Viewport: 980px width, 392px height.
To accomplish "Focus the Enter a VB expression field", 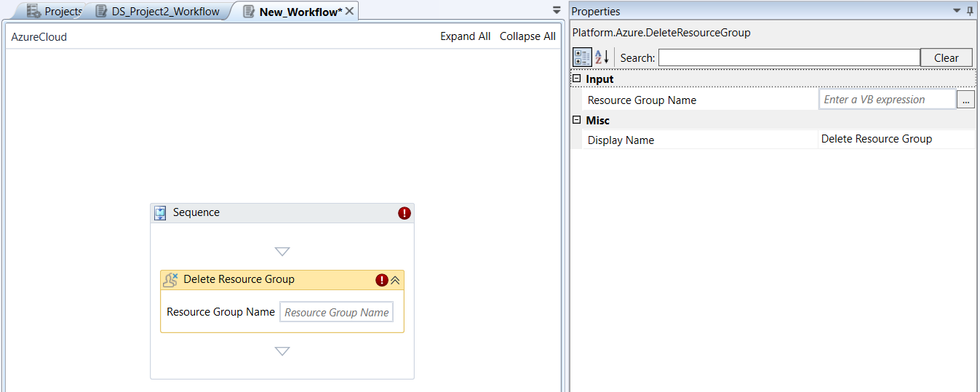I will (x=887, y=100).
